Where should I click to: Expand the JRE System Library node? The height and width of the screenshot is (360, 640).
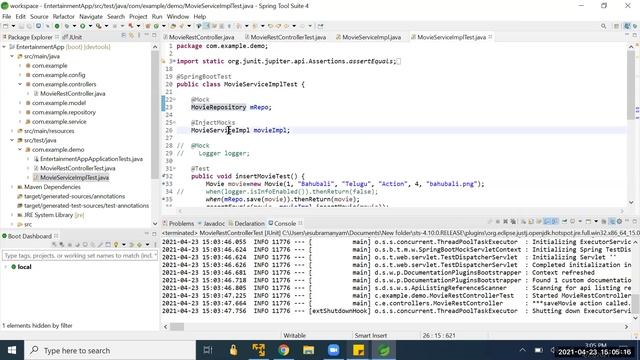coord(12,215)
